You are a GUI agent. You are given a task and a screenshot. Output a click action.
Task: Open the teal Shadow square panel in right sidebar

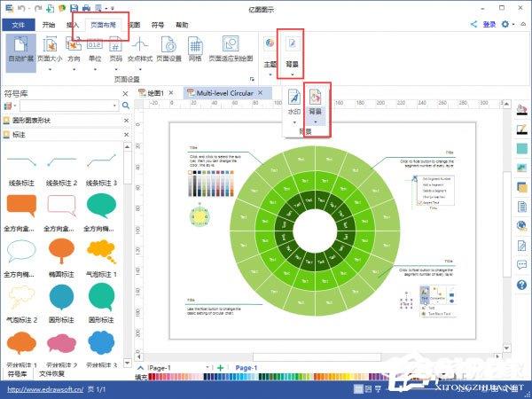(521, 149)
